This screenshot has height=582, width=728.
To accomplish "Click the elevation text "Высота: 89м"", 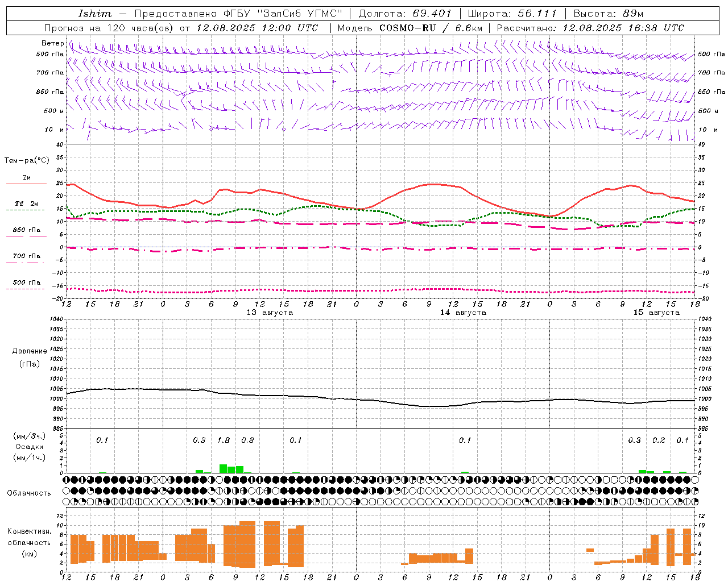I will pyautogui.click(x=608, y=14).
